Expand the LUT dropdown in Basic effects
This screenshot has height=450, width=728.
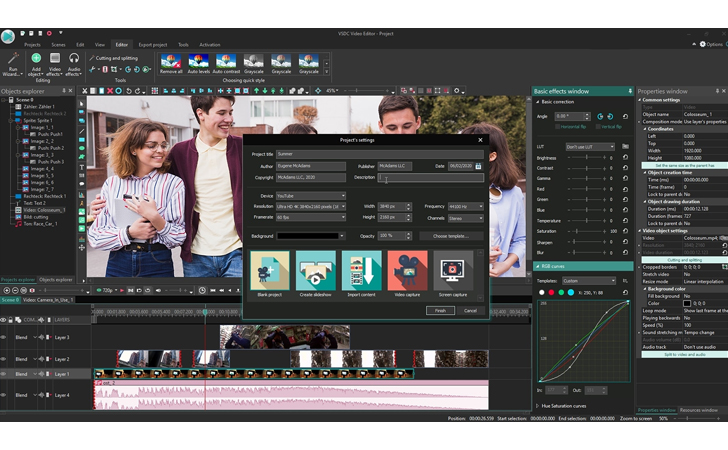(590, 146)
